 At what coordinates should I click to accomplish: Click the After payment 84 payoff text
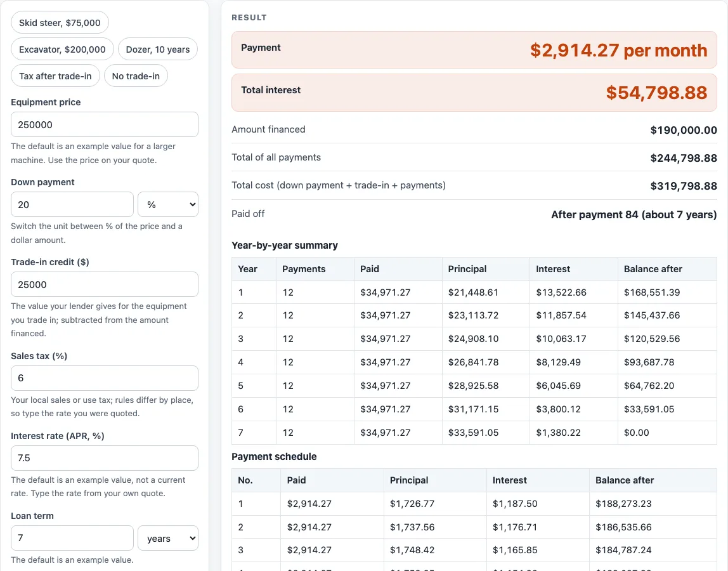point(634,214)
